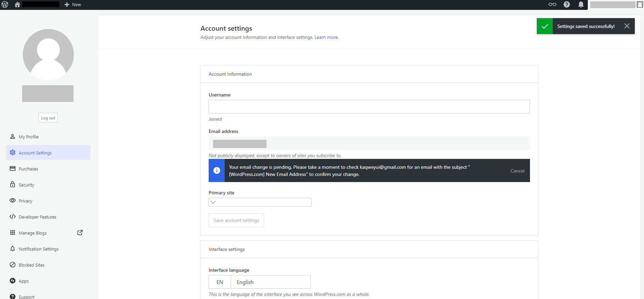Click the WordPress logo icon
Viewport: 644px width, 299px height.
(5, 4)
